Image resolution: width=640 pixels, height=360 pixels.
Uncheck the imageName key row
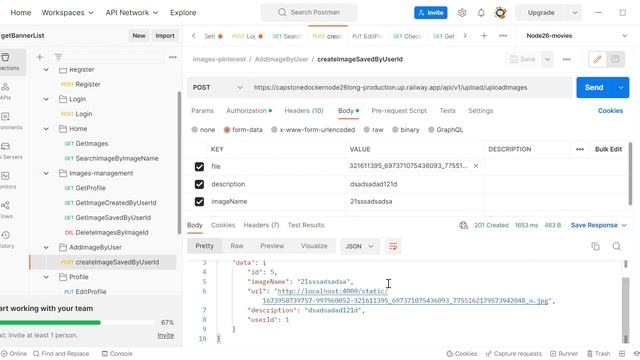click(199, 202)
